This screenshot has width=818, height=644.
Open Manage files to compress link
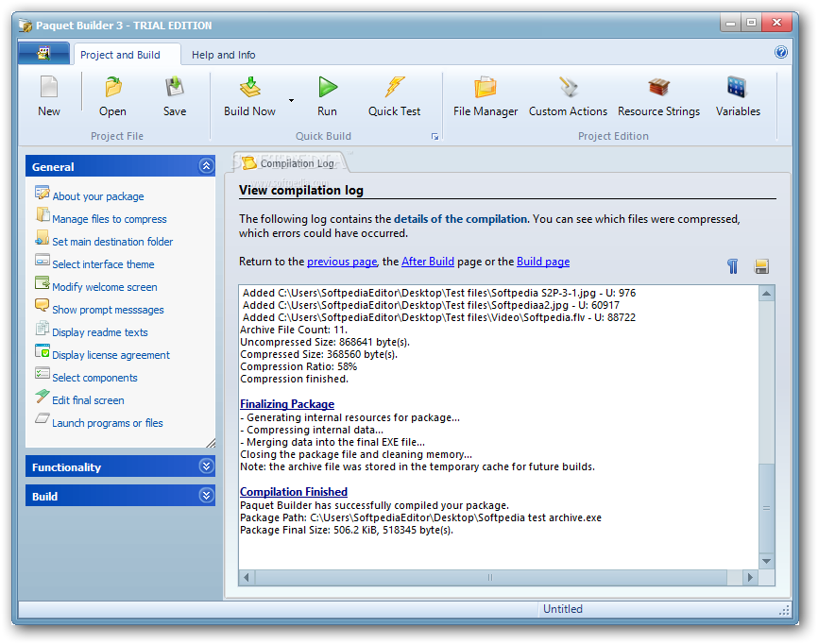pyautogui.click(x=110, y=219)
